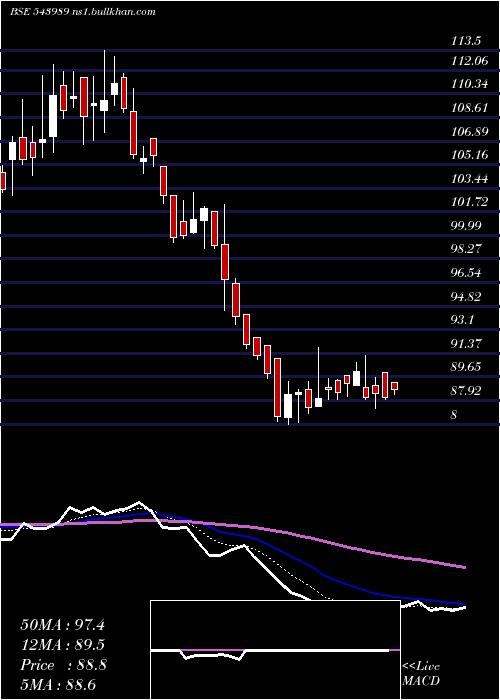The height and width of the screenshot is (700, 500).
Task: Click the 110.34 price axis label
Action: [469, 84]
